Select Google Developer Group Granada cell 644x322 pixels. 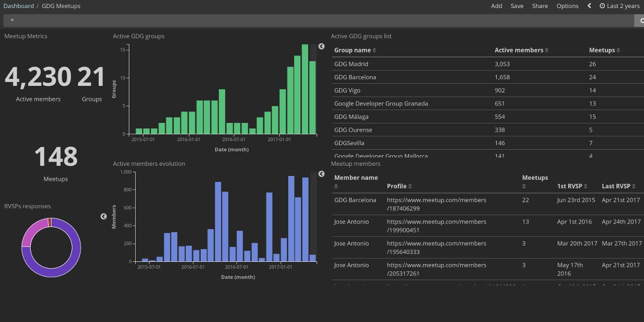381,104
